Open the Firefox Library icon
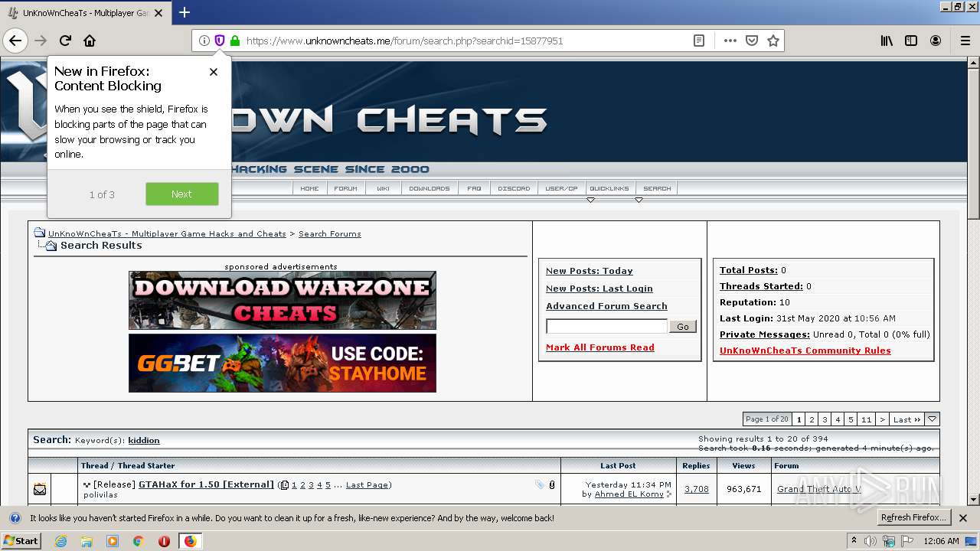The height and width of the screenshot is (551, 980). [x=887, y=41]
